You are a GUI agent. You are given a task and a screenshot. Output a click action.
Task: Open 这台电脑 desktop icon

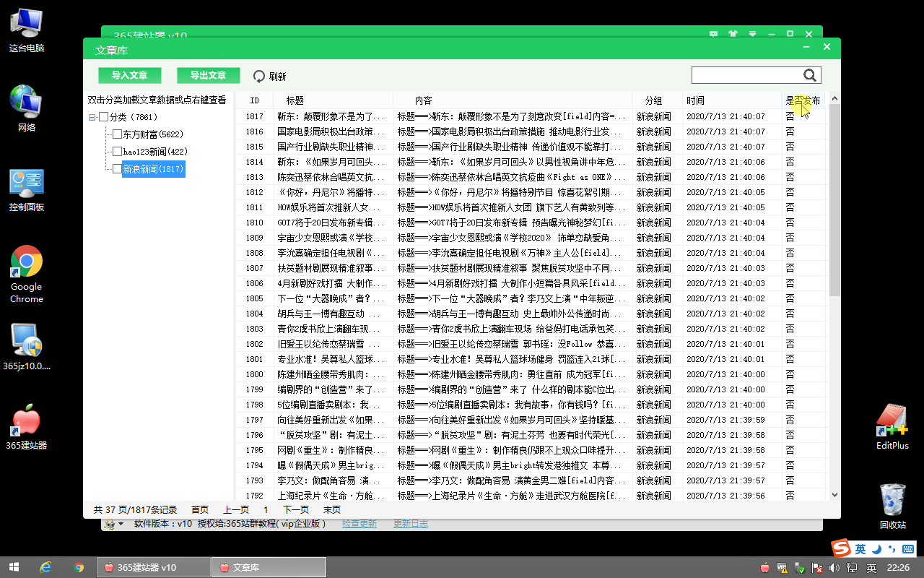27,30
